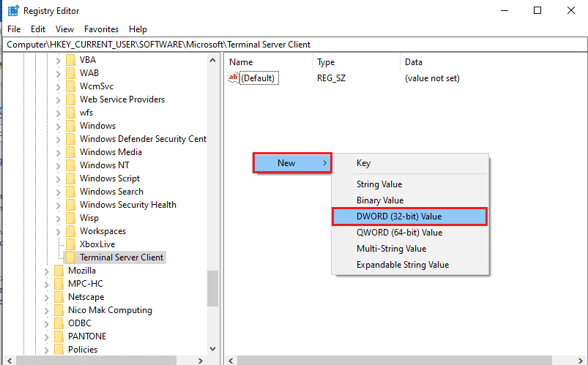Image resolution: width=588 pixels, height=365 pixels.
Task: Select the XboxLive key label
Action: click(97, 244)
